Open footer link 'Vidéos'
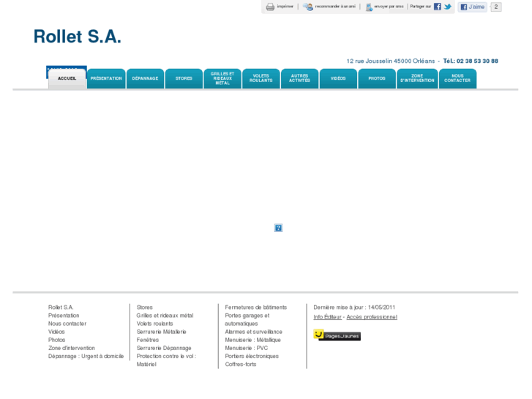The height and width of the screenshot is (399, 532). (x=56, y=332)
